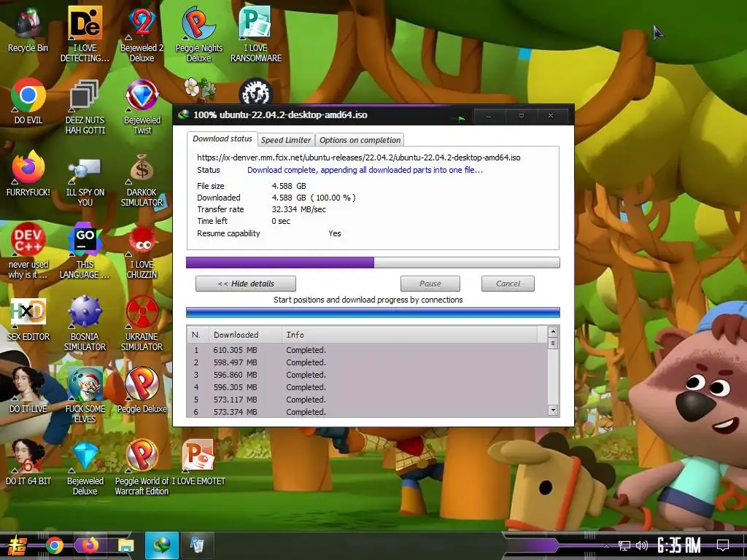Open the DO IT LIVE shortcut

(x=28, y=391)
